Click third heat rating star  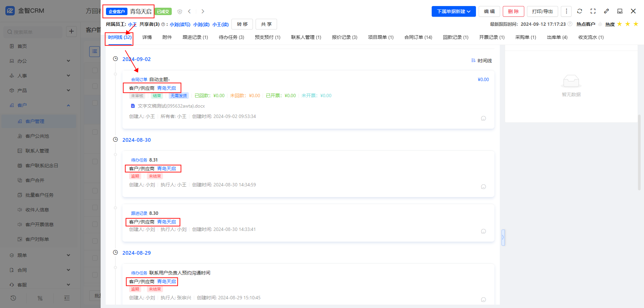point(636,24)
